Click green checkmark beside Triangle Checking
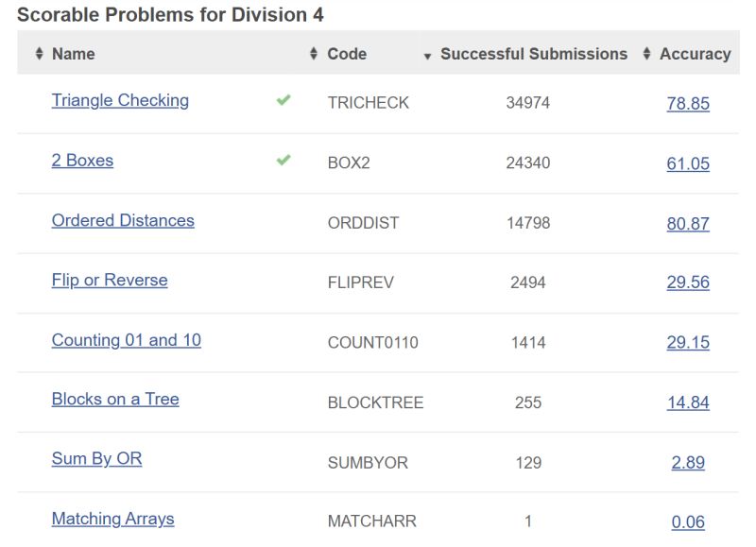This screenshot has height=547, width=756. click(x=283, y=100)
